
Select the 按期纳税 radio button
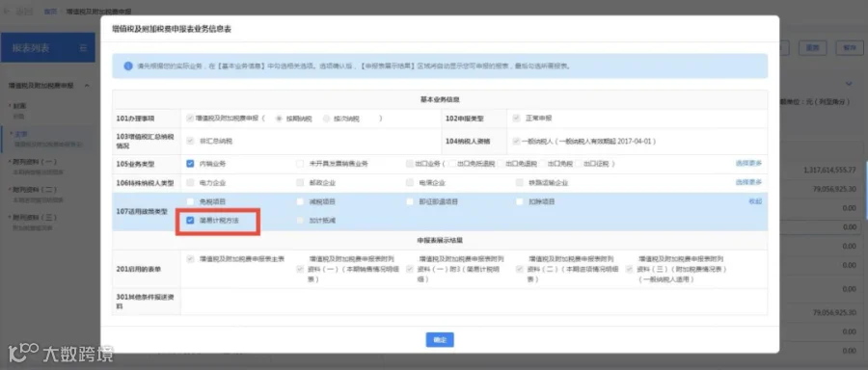pyautogui.click(x=280, y=119)
